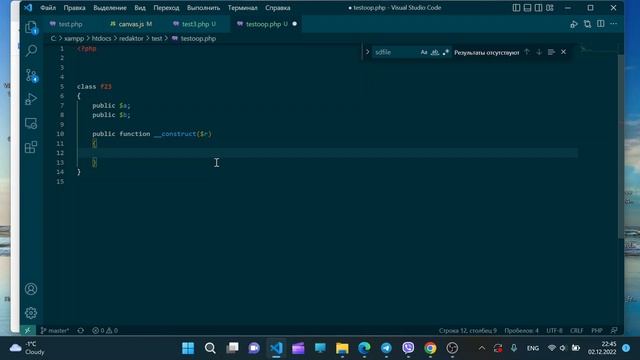This screenshot has width=640, height=360.
Task: Click the synchronize changes icon in status bar
Action: point(81,330)
